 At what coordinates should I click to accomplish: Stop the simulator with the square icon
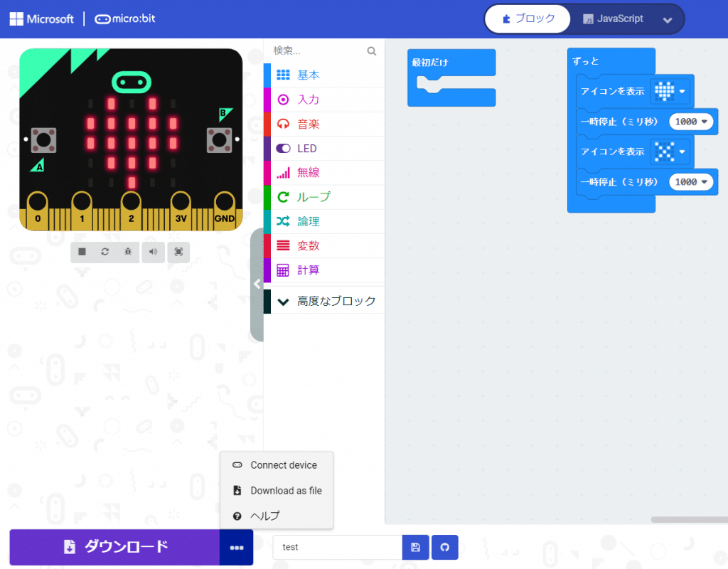(x=82, y=252)
